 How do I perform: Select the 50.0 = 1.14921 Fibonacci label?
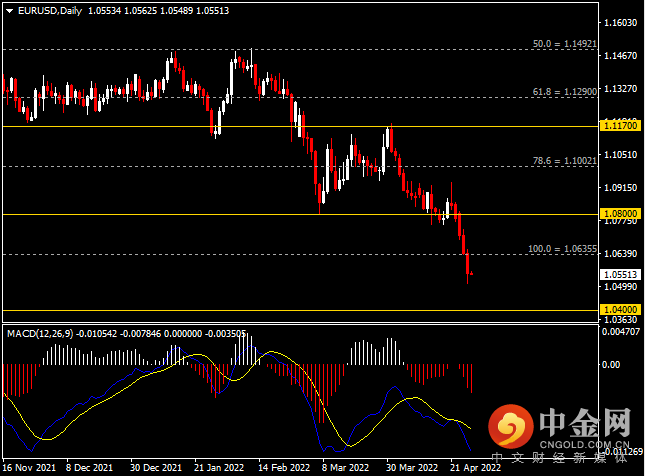(564, 44)
